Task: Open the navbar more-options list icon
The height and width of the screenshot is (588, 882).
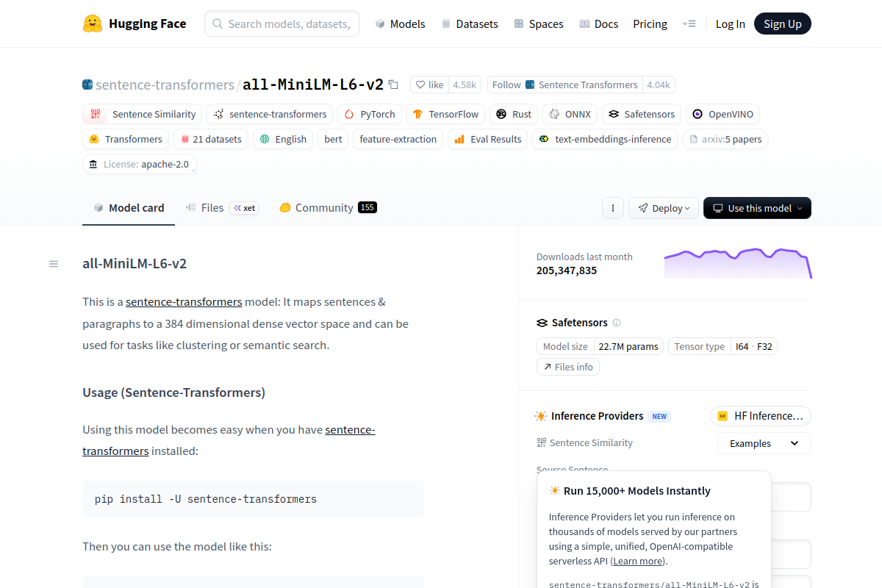Action: pyautogui.click(x=689, y=24)
